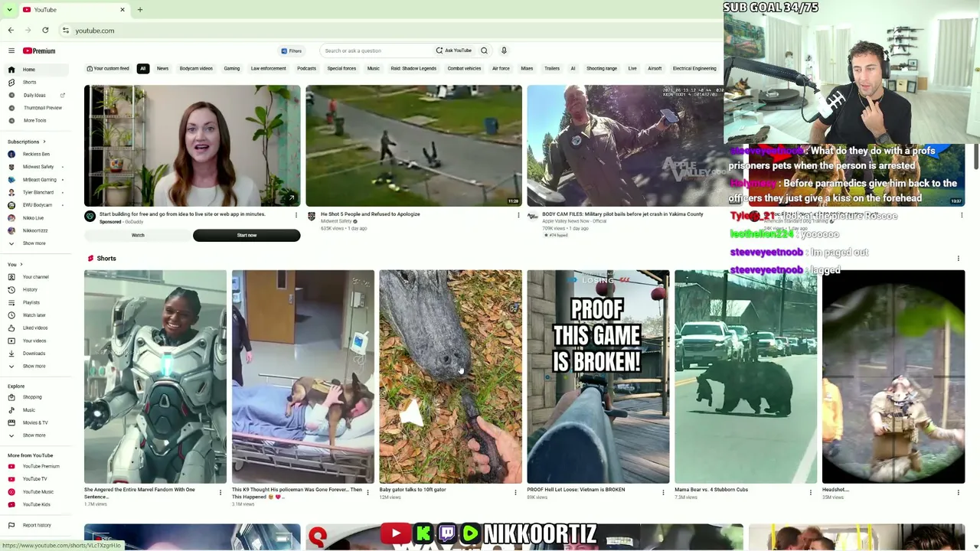Select the Gaming filter chip
The height and width of the screenshot is (551, 980).
(x=232, y=69)
